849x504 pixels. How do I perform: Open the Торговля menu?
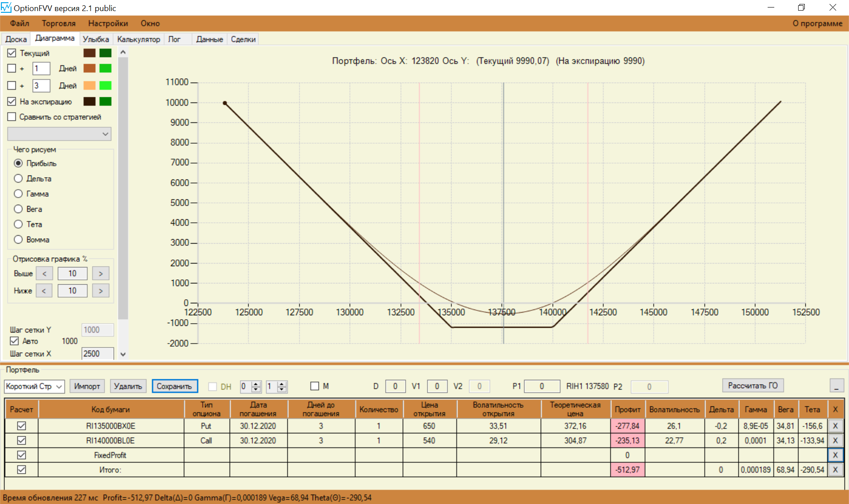tap(58, 23)
